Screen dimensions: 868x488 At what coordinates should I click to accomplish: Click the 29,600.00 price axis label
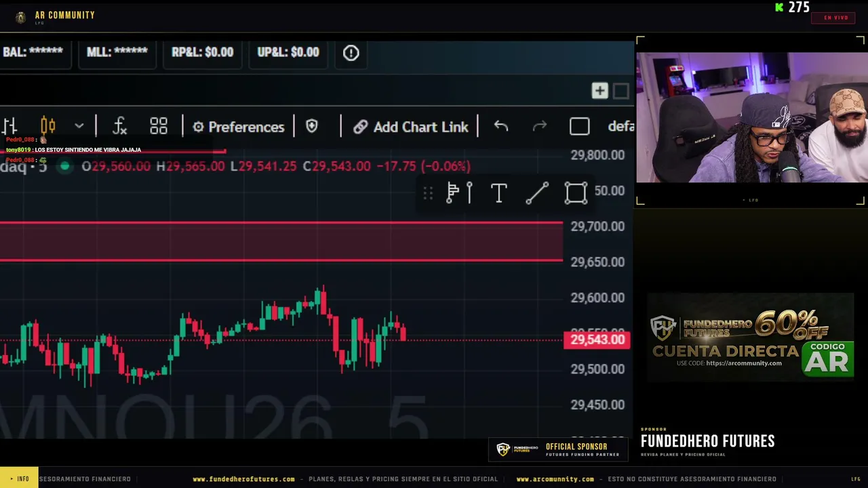pos(597,298)
